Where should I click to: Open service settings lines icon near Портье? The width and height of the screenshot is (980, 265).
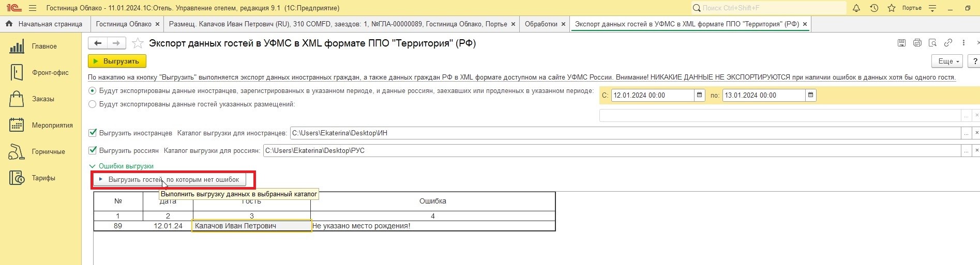[x=933, y=8]
